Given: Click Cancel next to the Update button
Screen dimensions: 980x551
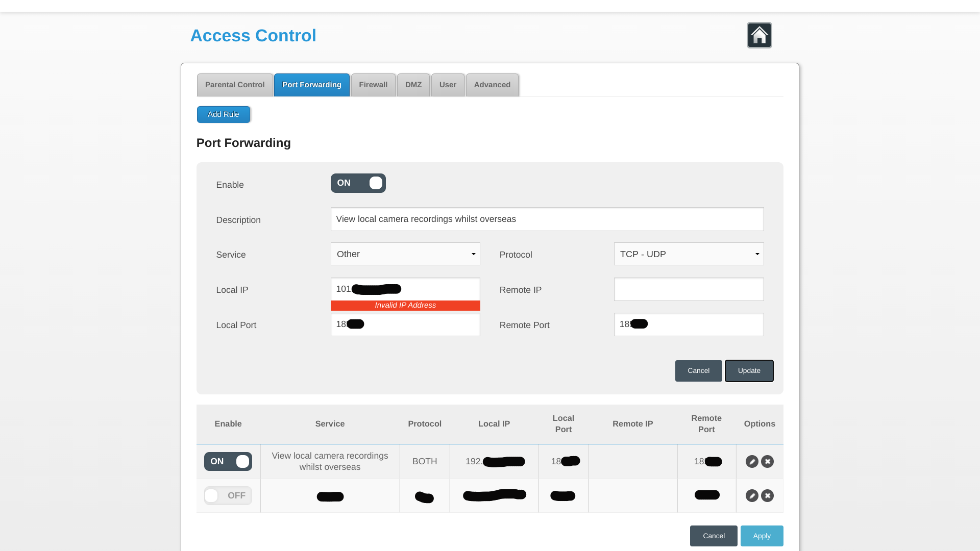Looking at the screenshot, I should pyautogui.click(x=698, y=371).
